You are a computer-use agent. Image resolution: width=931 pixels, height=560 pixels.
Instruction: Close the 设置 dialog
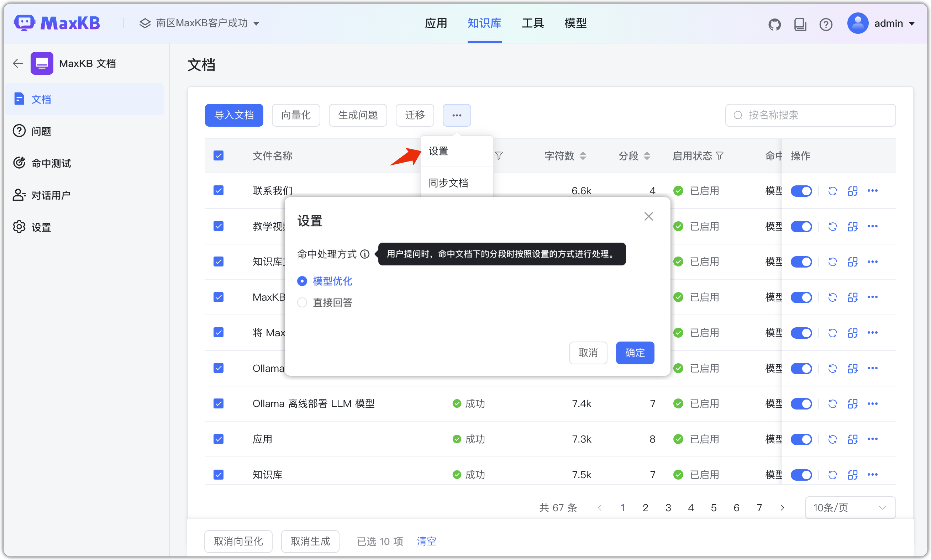pyautogui.click(x=648, y=216)
